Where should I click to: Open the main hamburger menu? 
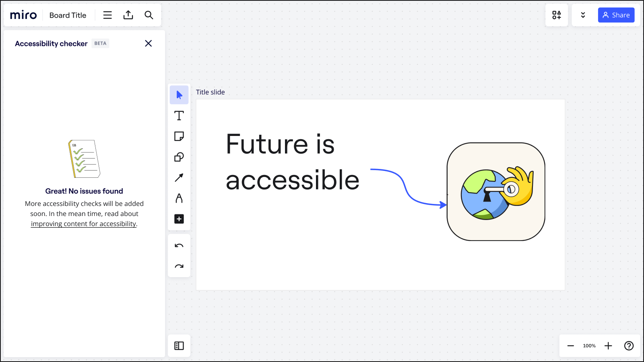pos(107,15)
